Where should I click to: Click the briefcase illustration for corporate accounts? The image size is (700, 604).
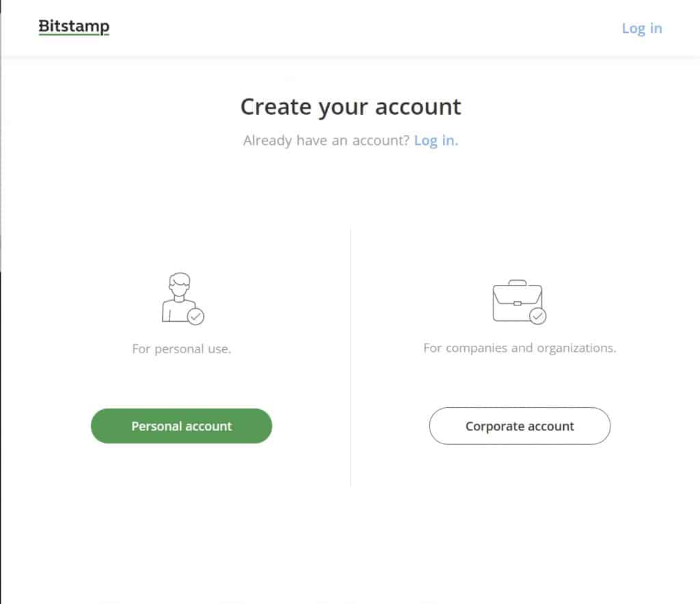pyautogui.click(x=517, y=302)
